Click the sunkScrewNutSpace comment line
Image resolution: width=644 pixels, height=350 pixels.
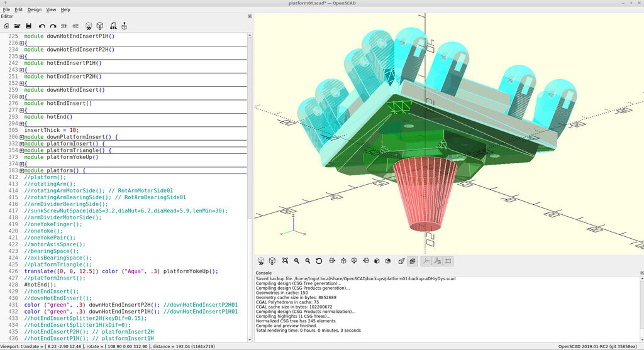pyautogui.click(x=126, y=211)
